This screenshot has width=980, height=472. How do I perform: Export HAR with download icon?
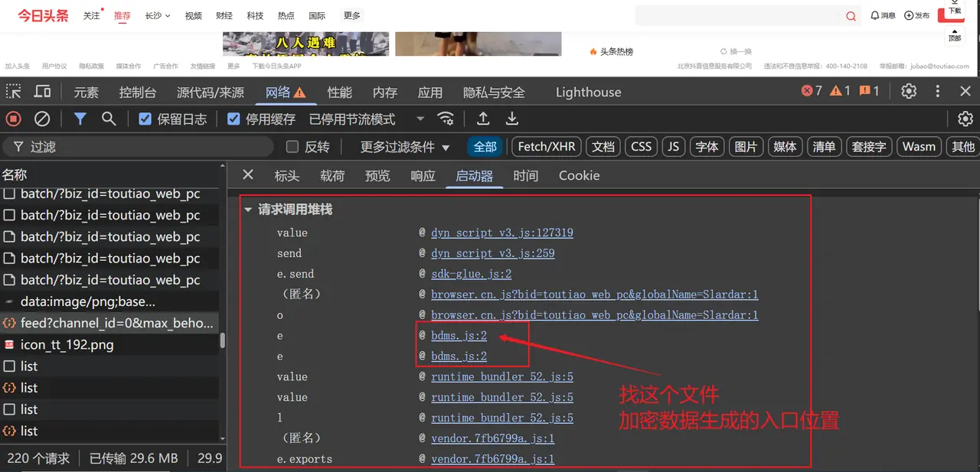tap(512, 119)
